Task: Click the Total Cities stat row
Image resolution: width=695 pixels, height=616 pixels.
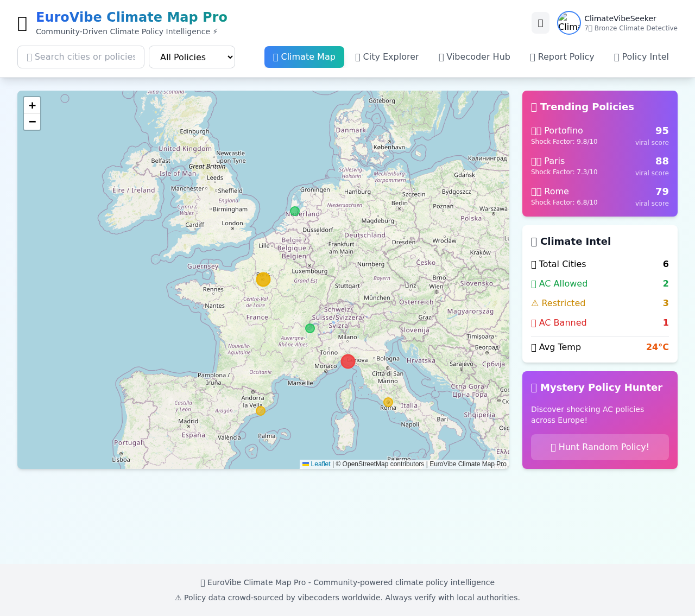Action: click(600, 264)
